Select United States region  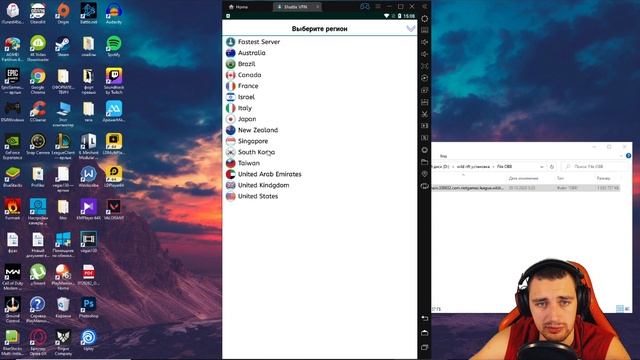point(320,196)
